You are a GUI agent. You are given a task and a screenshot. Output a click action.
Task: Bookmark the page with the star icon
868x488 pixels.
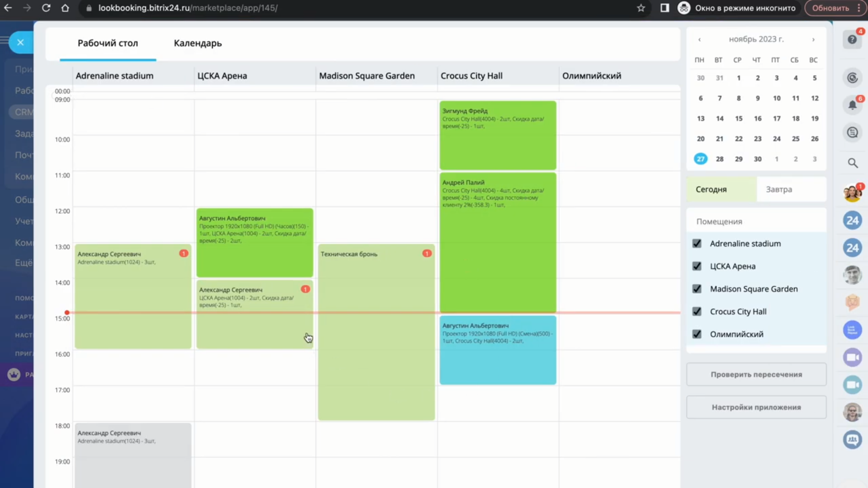641,8
